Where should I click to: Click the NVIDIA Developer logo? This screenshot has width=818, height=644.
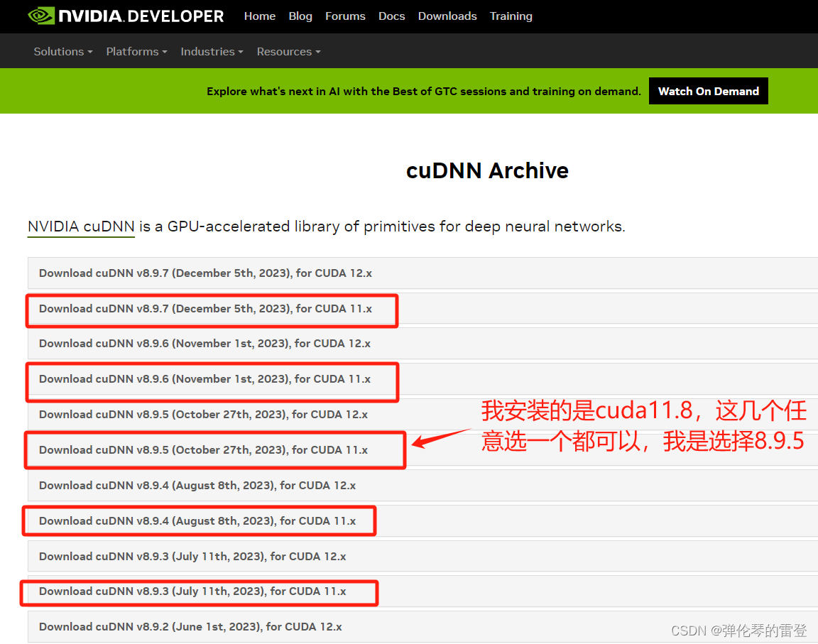(126, 16)
